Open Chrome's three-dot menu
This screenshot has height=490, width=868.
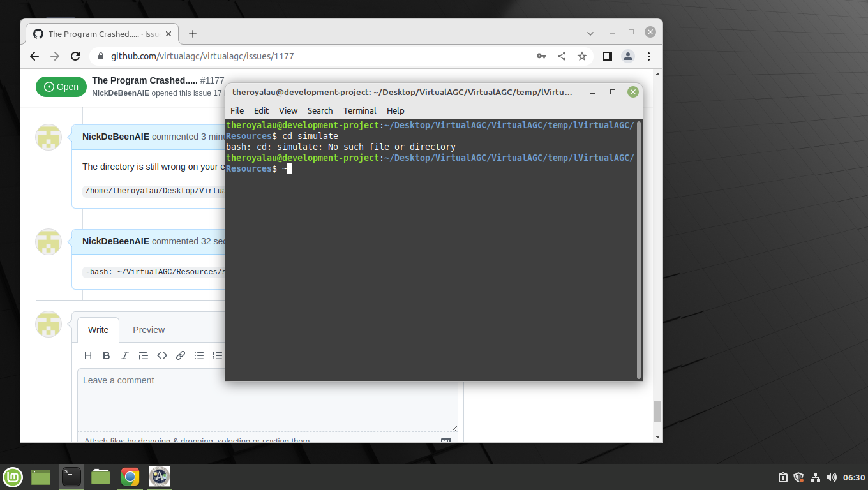pos(648,56)
